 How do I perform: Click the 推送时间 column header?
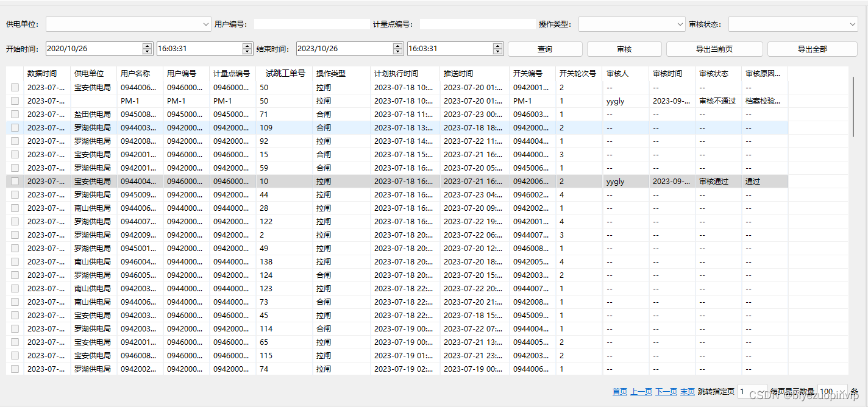(475, 73)
